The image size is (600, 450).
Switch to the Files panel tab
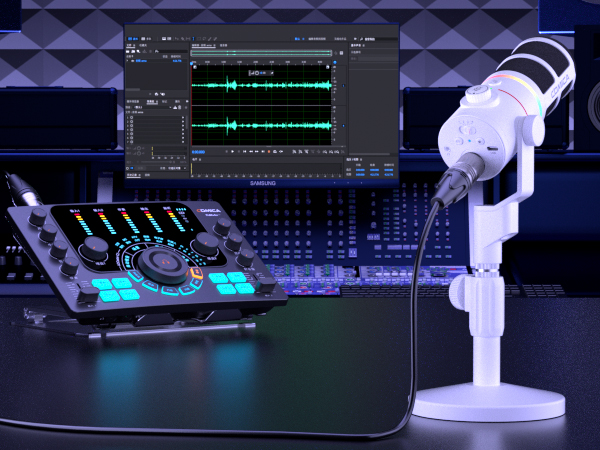point(131,45)
